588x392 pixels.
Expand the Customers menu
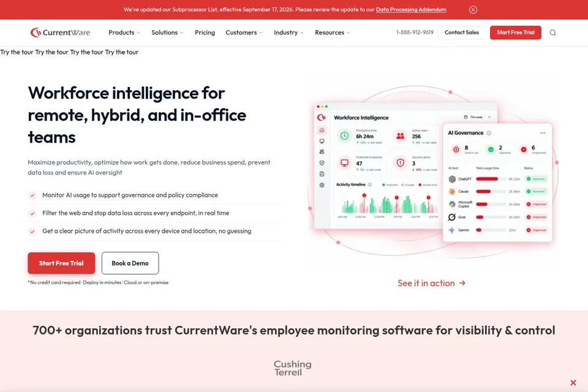coord(244,32)
